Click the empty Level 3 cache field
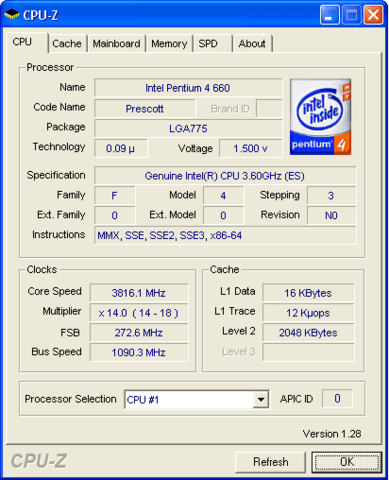 coord(308,352)
